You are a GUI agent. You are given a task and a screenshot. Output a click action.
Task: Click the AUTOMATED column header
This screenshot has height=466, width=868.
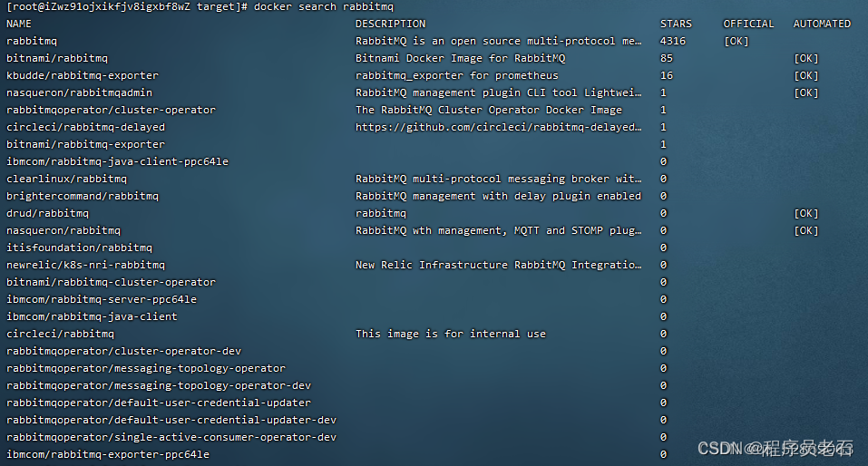click(x=822, y=24)
